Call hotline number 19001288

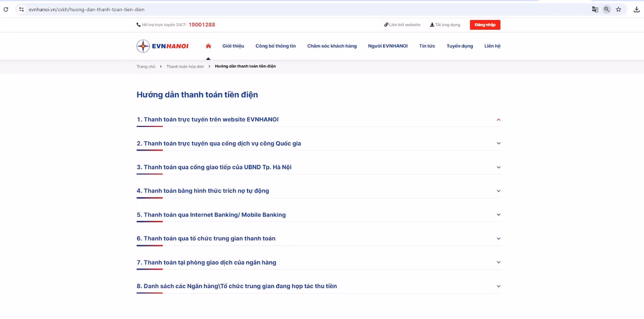202,25
